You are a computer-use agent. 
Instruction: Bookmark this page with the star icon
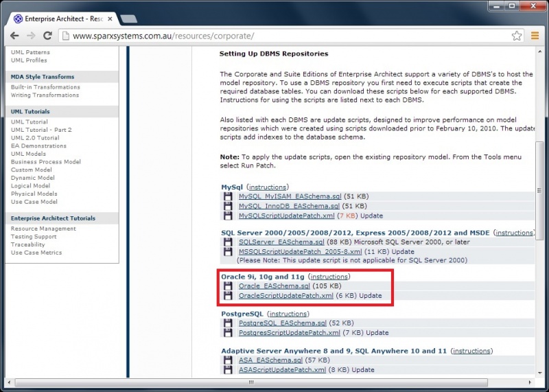(x=517, y=36)
